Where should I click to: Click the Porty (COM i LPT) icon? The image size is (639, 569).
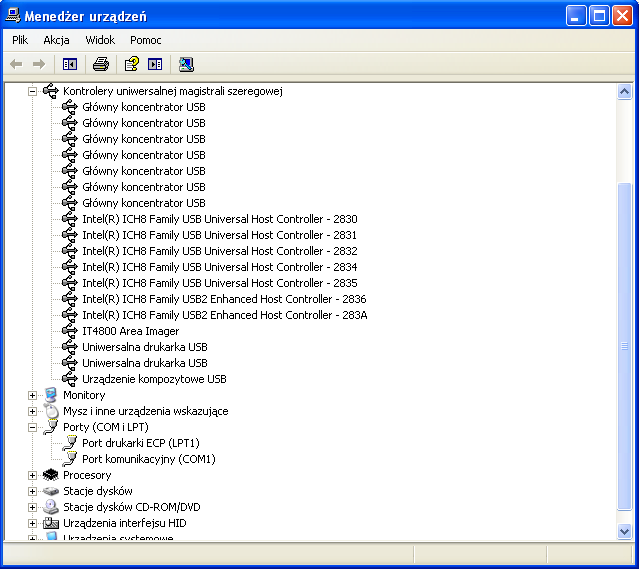[x=51, y=427]
